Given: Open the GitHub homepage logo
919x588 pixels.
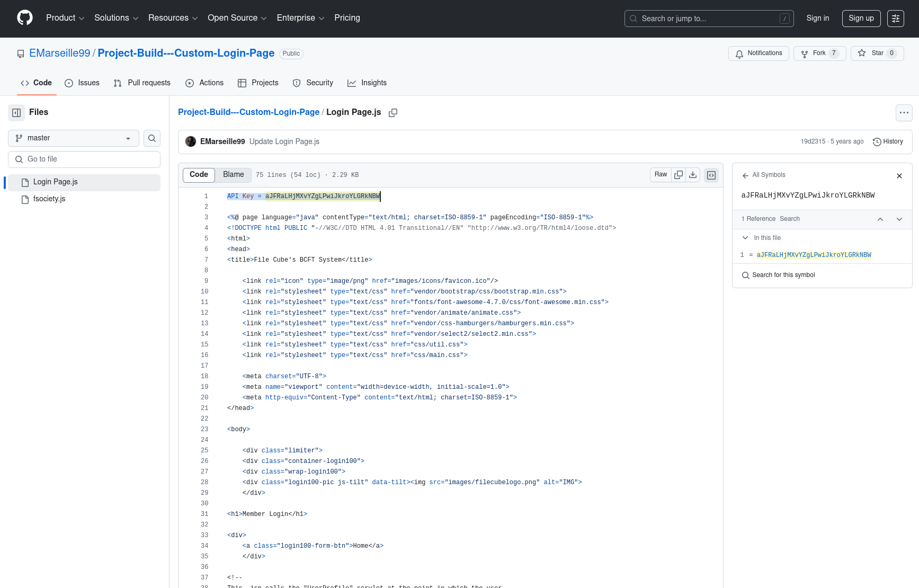Looking at the screenshot, I should pos(25,18).
